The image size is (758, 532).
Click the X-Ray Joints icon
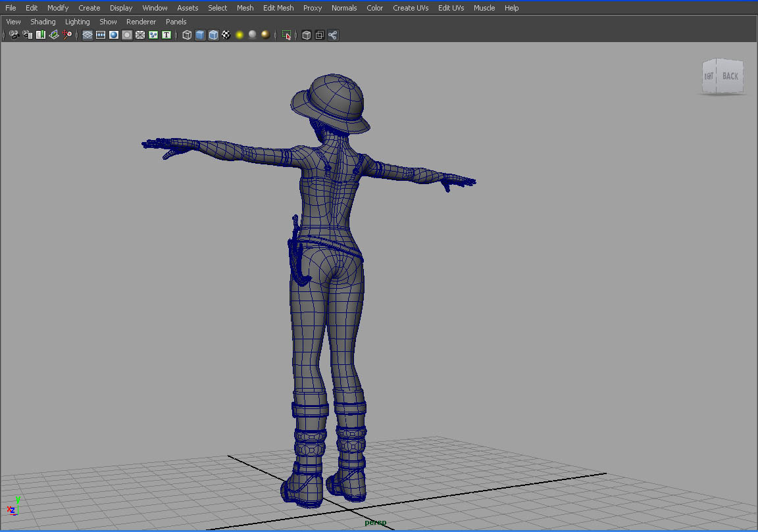(x=333, y=35)
